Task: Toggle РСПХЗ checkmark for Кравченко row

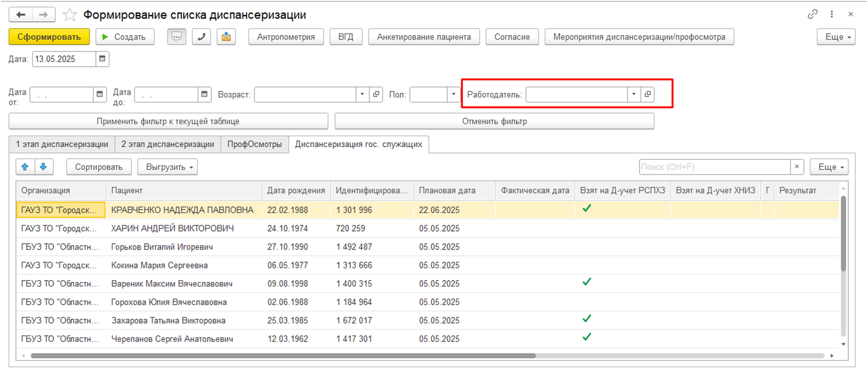Action: tap(587, 208)
